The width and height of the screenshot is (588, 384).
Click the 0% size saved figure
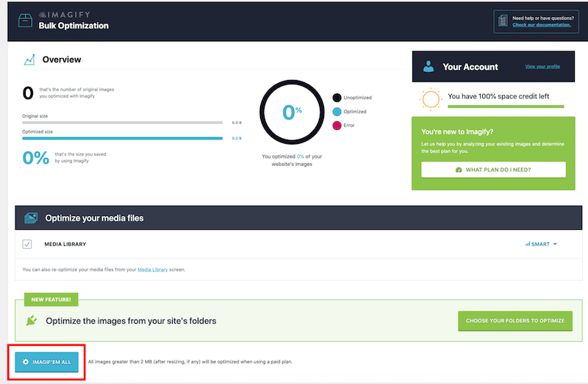(x=35, y=157)
